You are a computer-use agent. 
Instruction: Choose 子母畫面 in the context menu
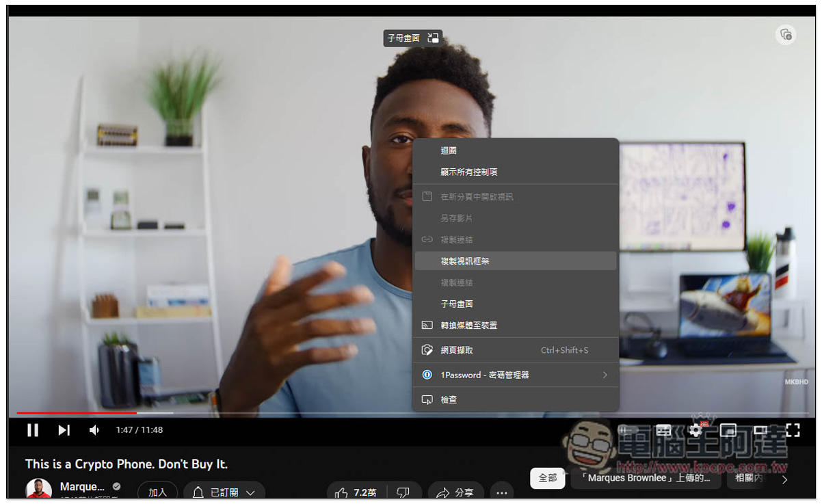click(516, 304)
